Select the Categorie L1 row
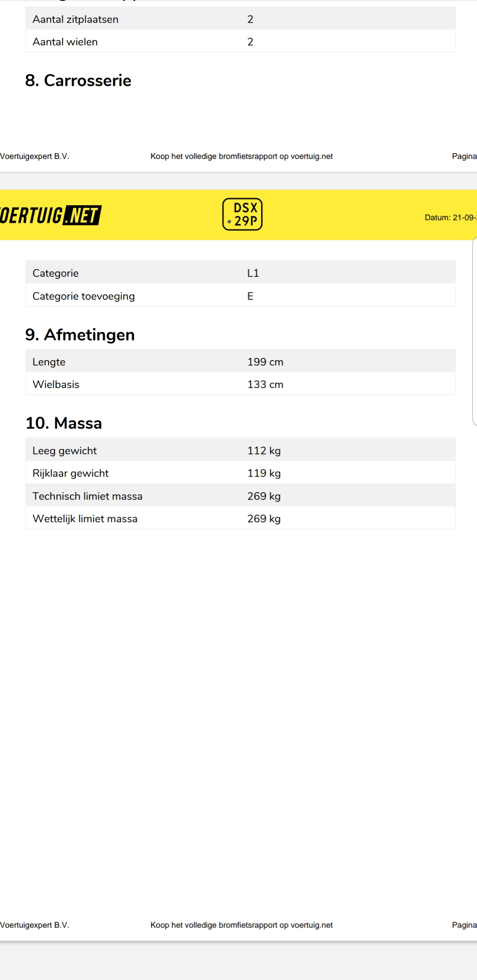This screenshot has width=477, height=980. point(241,272)
